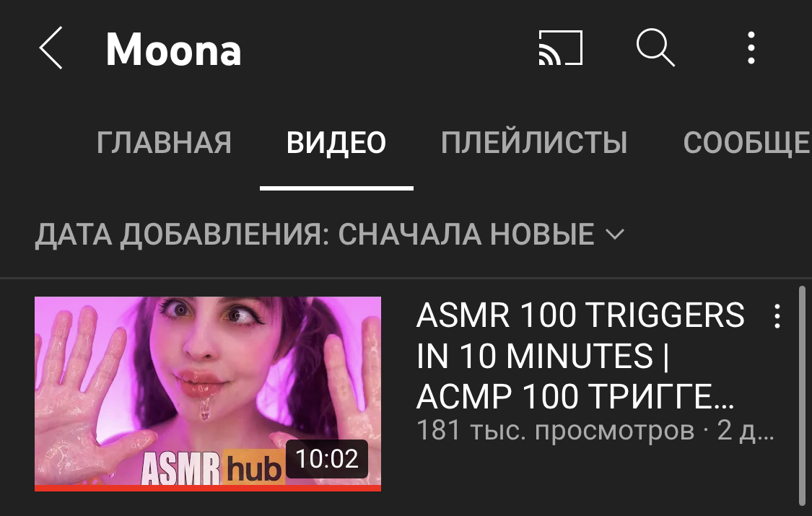The height and width of the screenshot is (516, 812).
Task: Open the three-dot menu beside ASMR video
Action: tap(777, 315)
